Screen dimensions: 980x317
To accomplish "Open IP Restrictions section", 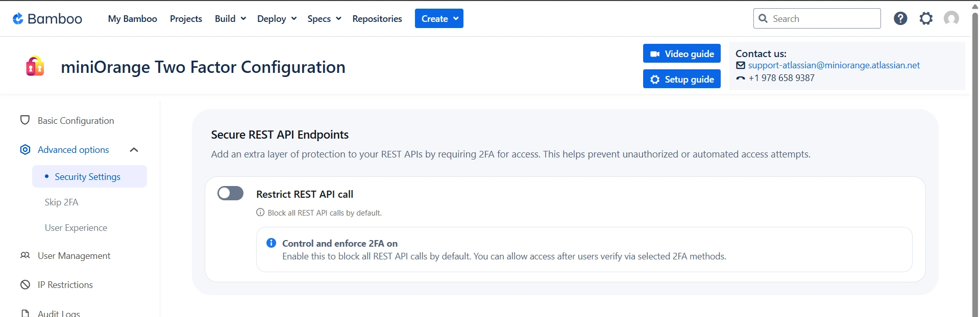I will coord(65,285).
